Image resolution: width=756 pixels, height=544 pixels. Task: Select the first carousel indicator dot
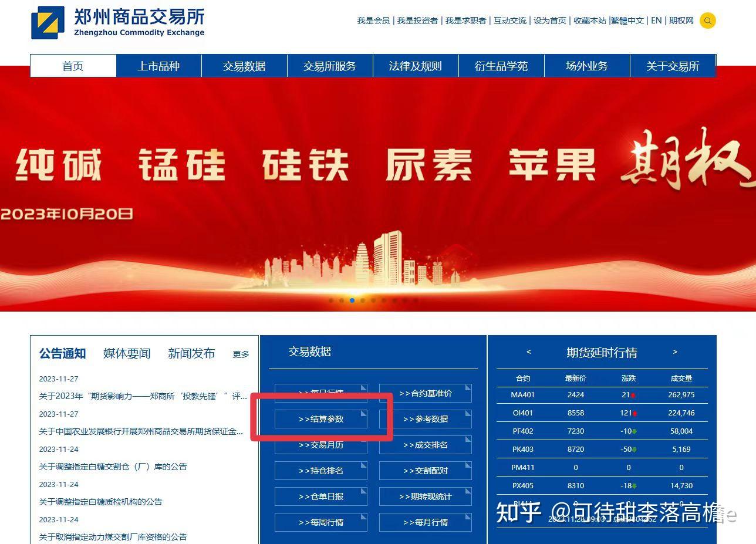coord(331,300)
